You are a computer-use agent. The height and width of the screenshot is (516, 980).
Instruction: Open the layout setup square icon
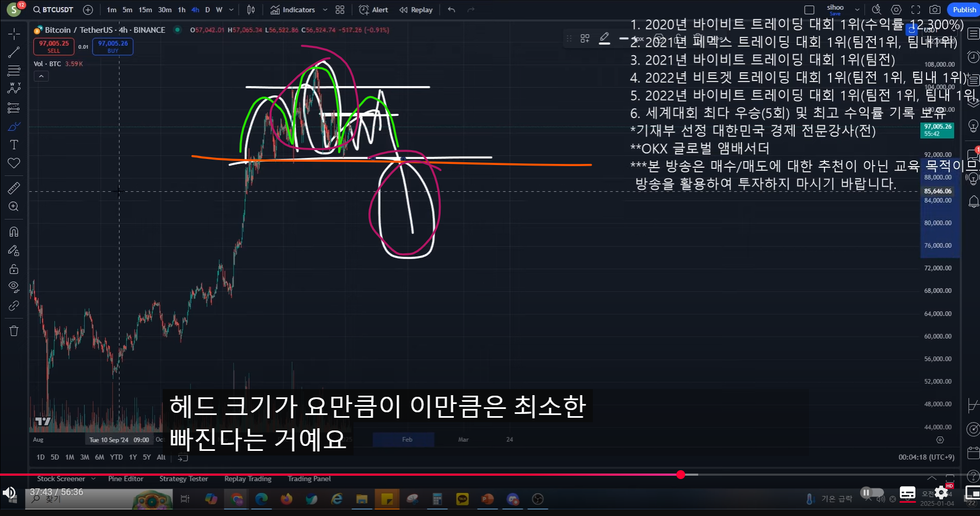809,10
